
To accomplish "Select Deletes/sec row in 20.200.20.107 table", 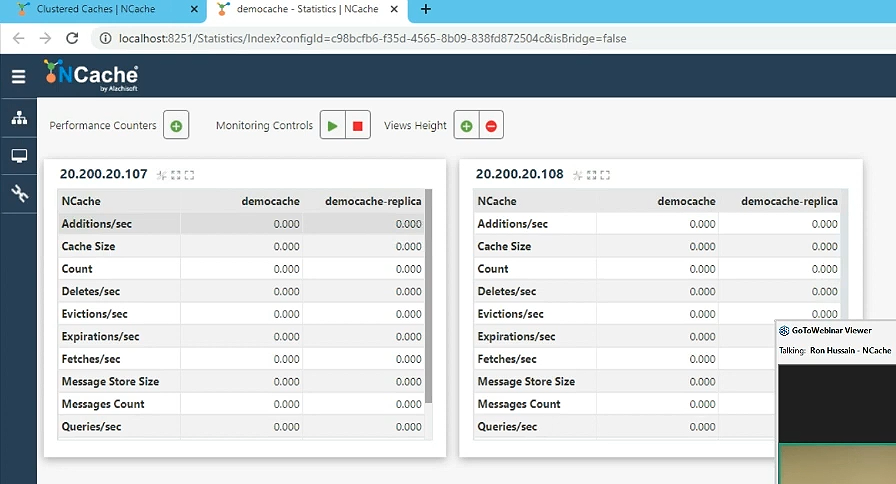I will [241, 291].
